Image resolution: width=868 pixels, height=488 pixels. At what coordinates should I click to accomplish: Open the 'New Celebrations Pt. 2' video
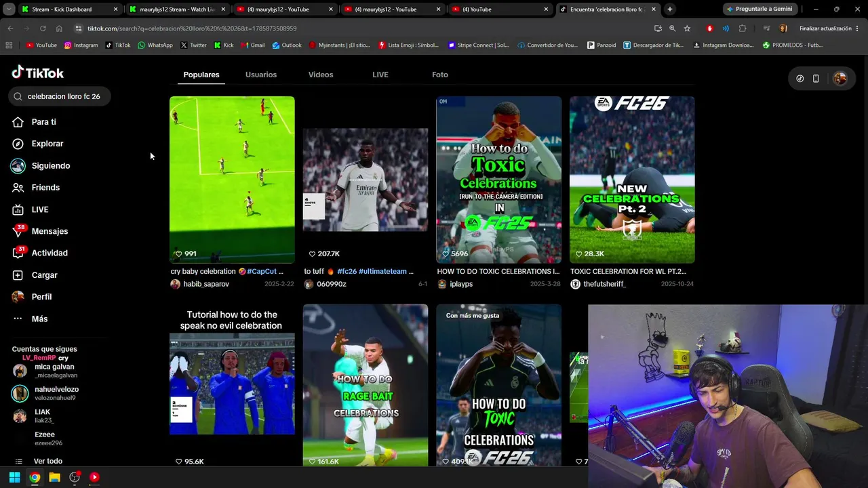[x=632, y=180]
